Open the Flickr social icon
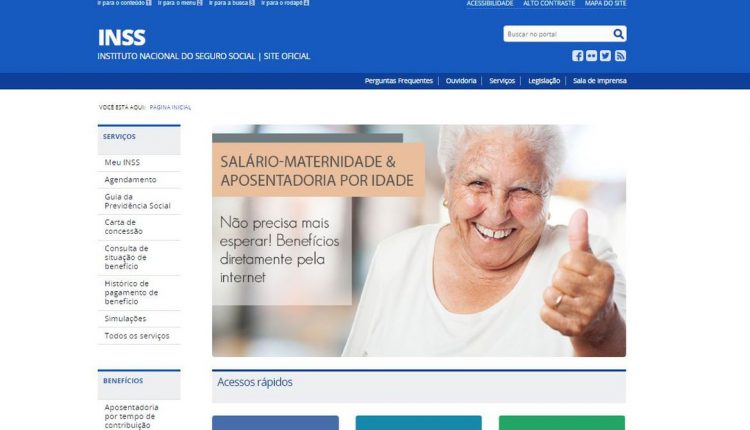The width and height of the screenshot is (750, 430). click(x=591, y=56)
